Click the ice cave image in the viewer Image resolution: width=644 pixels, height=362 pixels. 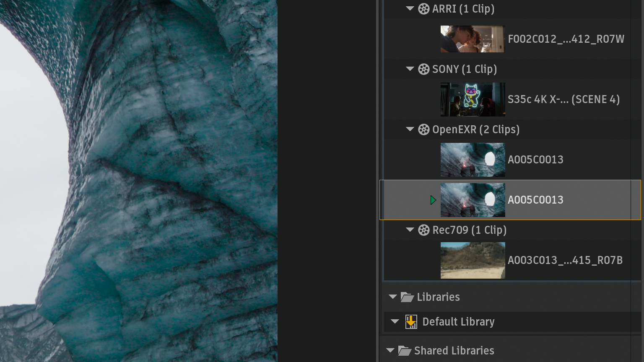138,181
